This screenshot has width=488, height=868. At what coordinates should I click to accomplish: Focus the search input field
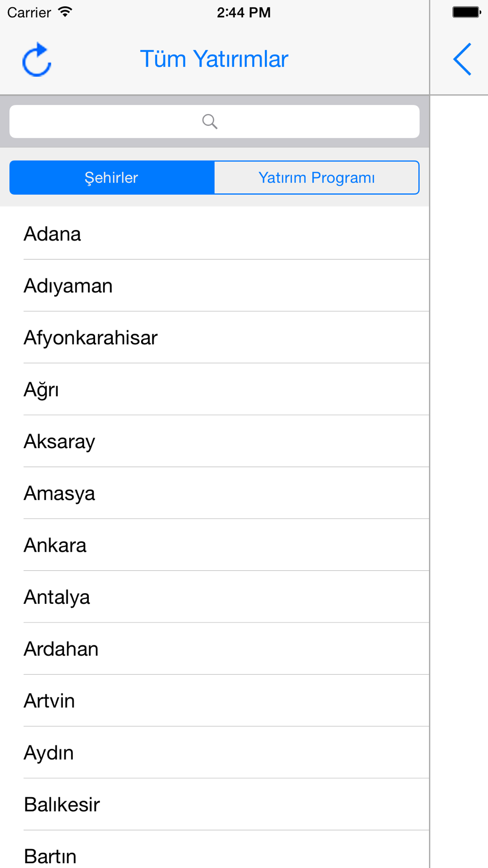coord(214,121)
